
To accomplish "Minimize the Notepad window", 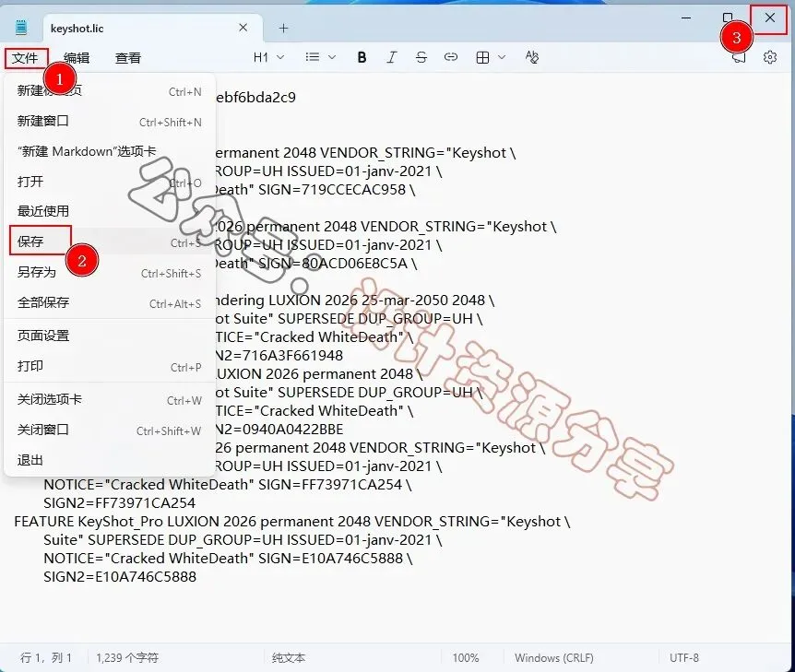I will (x=686, y=18).
